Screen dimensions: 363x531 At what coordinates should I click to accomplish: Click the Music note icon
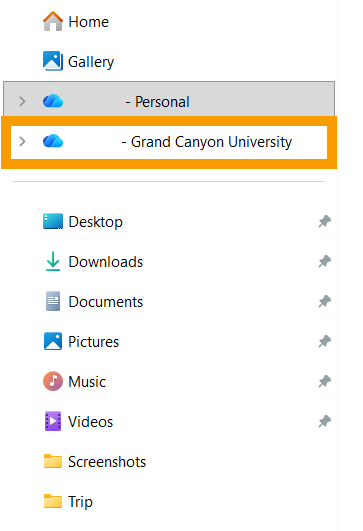pos(53,381)
